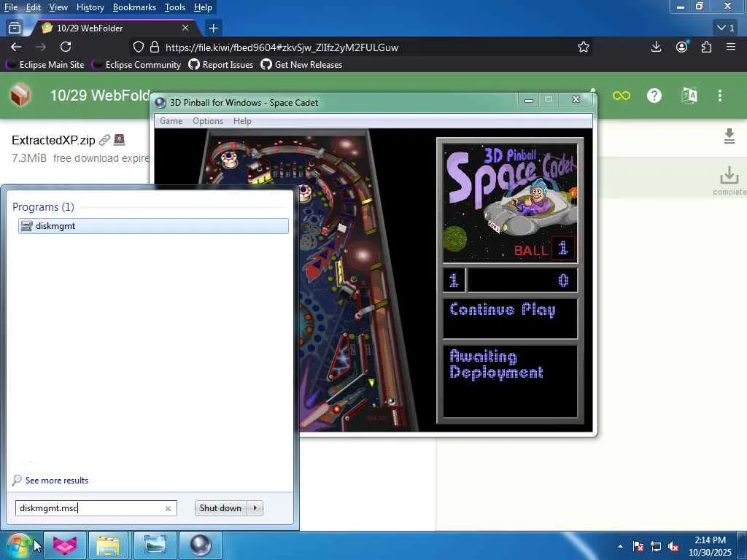Expand the list all tabs dropdown

[x=727, y=28]
